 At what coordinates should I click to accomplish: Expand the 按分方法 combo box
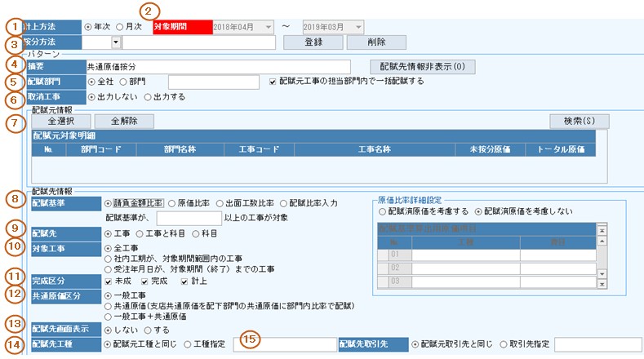pyautogui.click(x=116, y=42)
